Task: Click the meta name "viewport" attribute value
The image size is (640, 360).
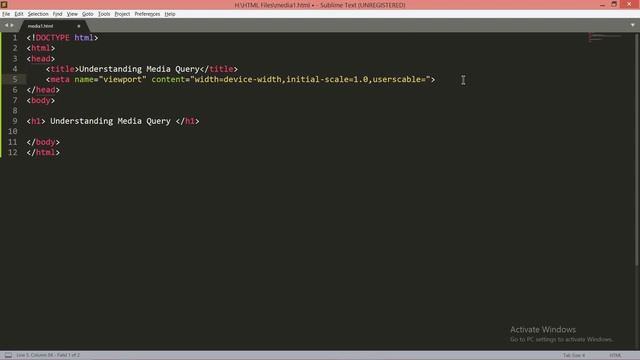Action: 122,79
